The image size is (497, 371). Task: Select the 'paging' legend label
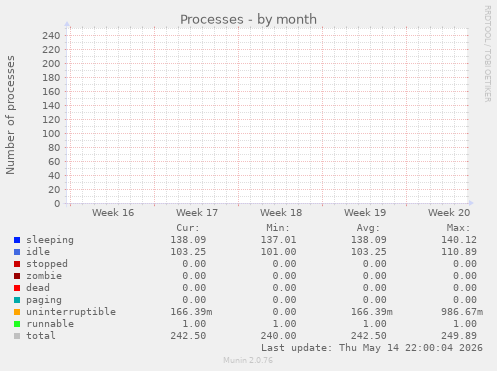pyautogui.click(x=44, y=300)
